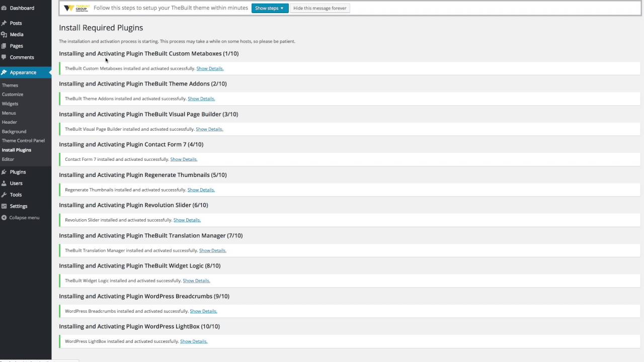Image resolution: width=644 pixels, height=362 pixels.
Task: Click heading for Revolution Slider (6/10)
Action: 133,205
